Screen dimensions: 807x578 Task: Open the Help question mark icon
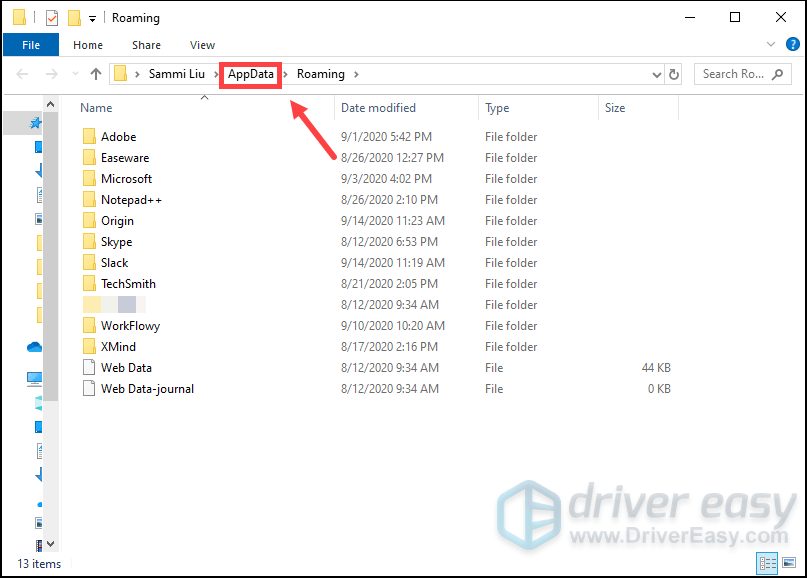click(791, 45)
